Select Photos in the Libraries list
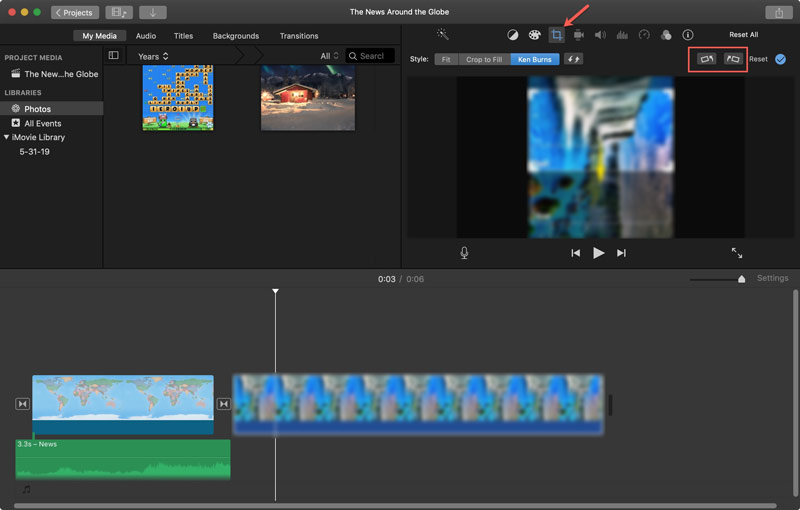The height and width of the screenshot is (510, 800). coord(52,109)
